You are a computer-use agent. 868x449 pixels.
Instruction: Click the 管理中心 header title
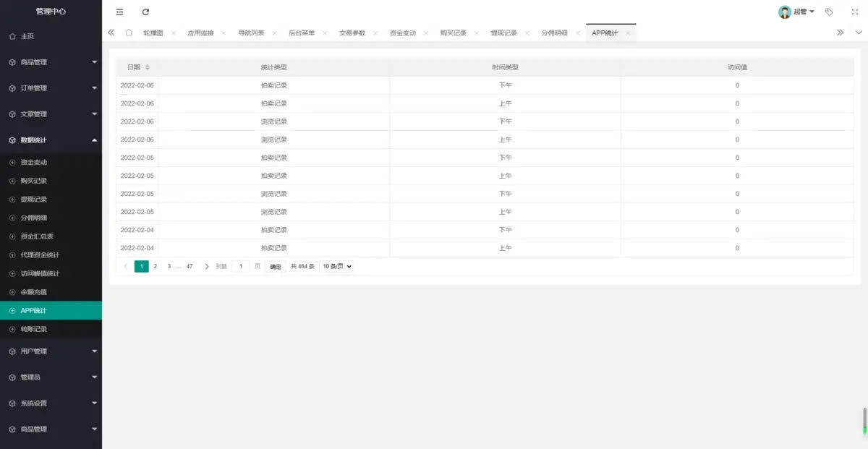coord(51,12)
